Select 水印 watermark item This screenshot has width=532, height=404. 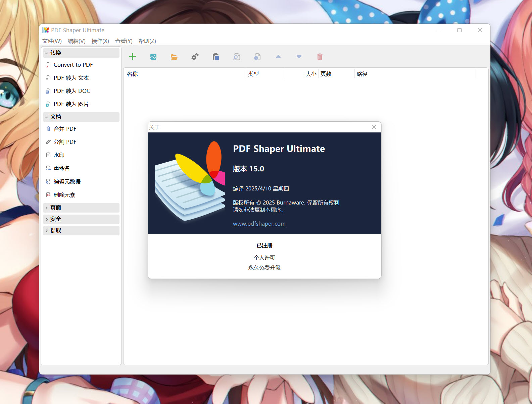tap(81, 155)
